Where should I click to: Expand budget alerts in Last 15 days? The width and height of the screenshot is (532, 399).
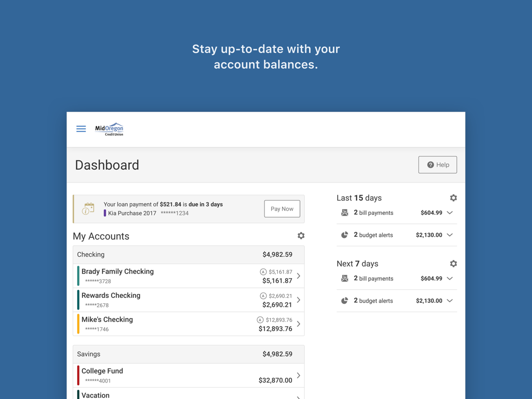click(x=450, y=235)
